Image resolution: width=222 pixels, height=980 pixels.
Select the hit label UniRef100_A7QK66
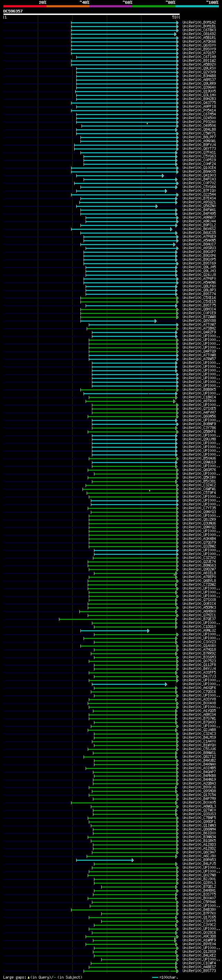click(199, 41)
